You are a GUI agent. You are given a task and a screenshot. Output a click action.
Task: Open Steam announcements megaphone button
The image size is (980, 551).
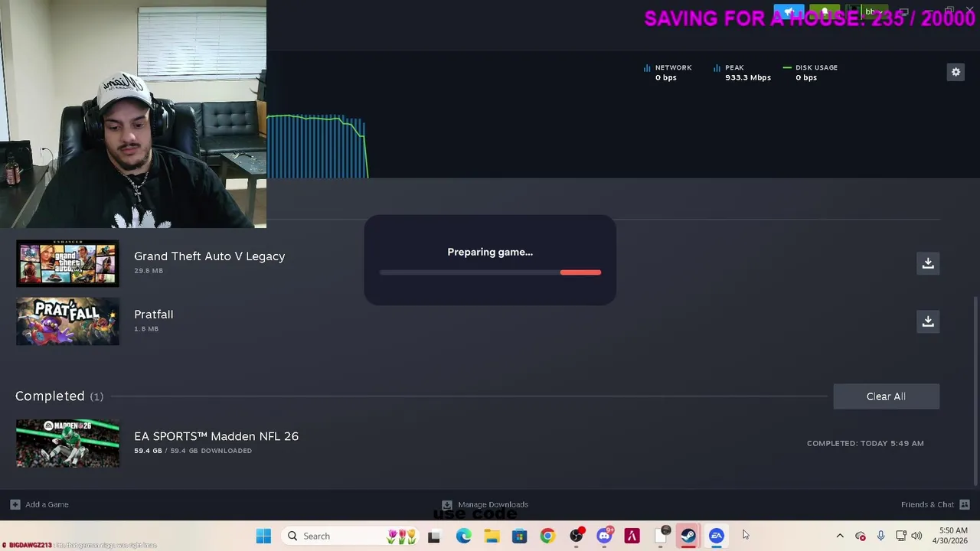click(789, 12)
